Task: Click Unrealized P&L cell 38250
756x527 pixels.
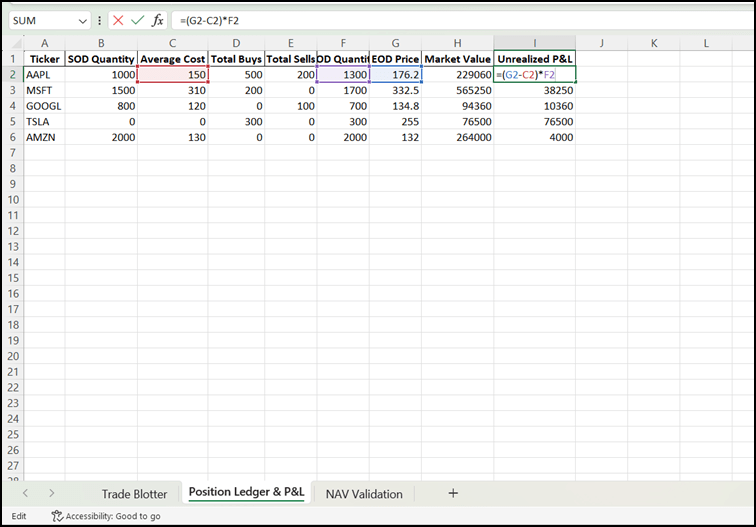Action: [x=535, y=90]
